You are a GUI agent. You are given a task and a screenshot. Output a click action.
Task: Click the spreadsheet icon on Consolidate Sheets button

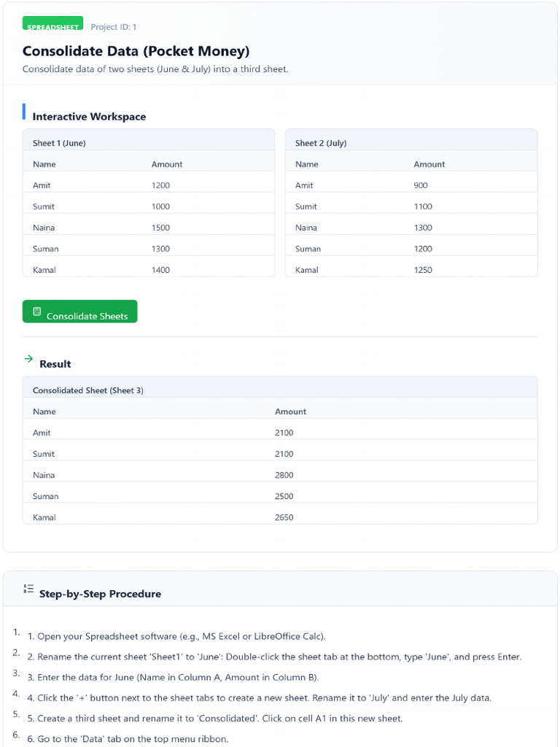click(x=36, y=311)
